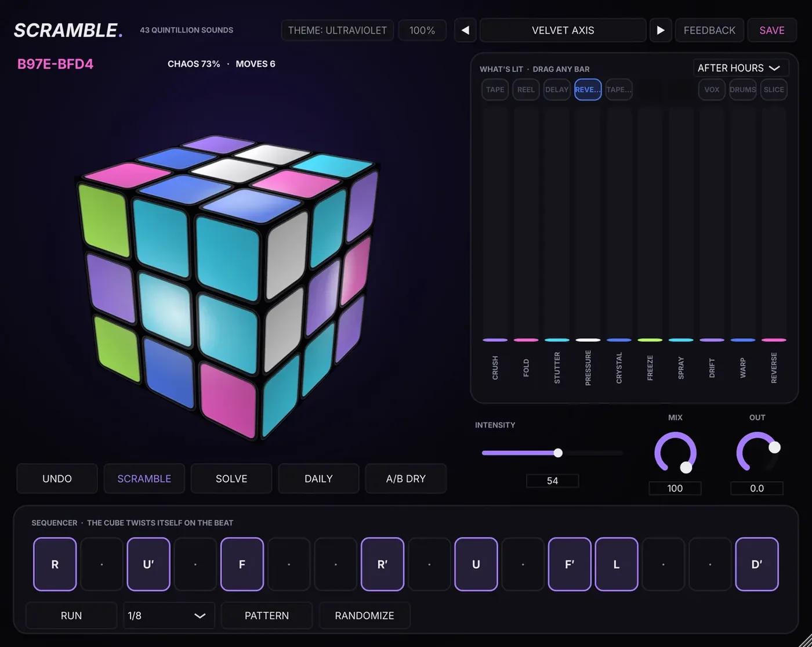Click the OUT knob
This screenshot has width=812, height=647.
coord(757,453)
